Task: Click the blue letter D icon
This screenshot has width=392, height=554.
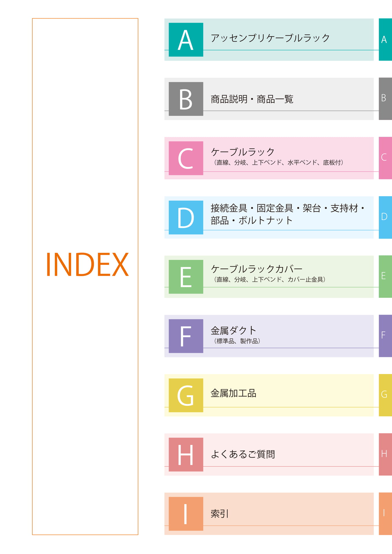Action: point(186,218)
